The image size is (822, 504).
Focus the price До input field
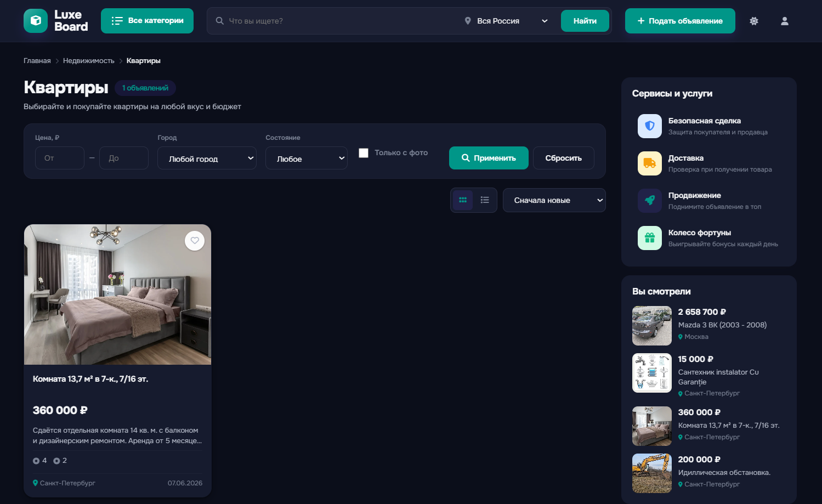(124, 158)
